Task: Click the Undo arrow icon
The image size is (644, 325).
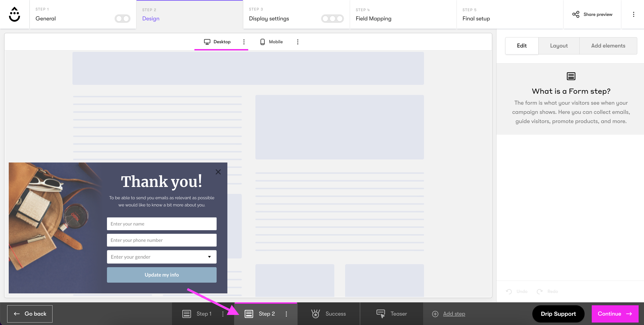Action: pos(509,291)
